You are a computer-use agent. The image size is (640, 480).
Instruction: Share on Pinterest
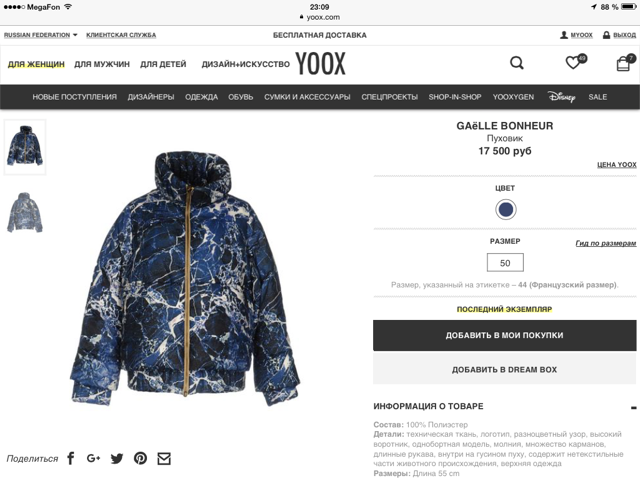click(x=140, y=458)
